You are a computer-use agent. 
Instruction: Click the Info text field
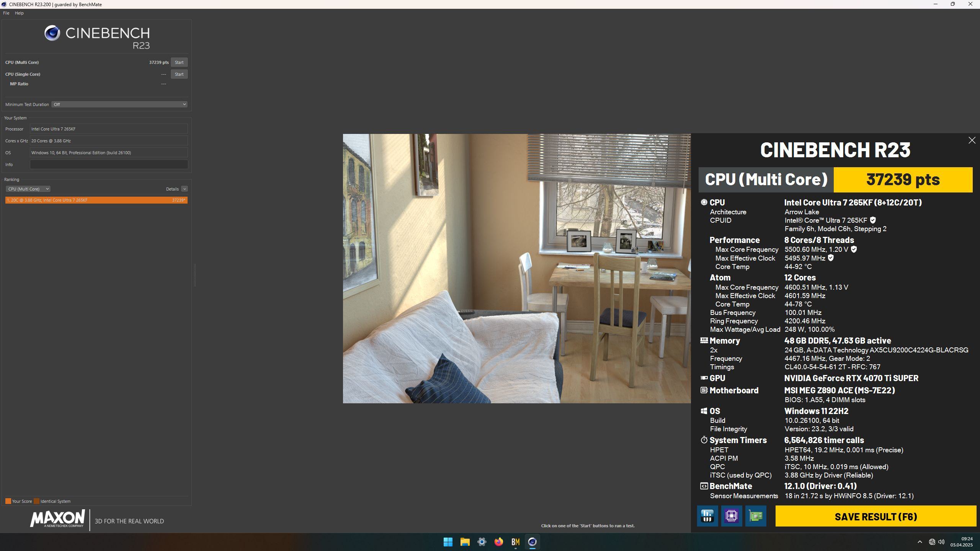pyautogui.click(x=109, y=165)
